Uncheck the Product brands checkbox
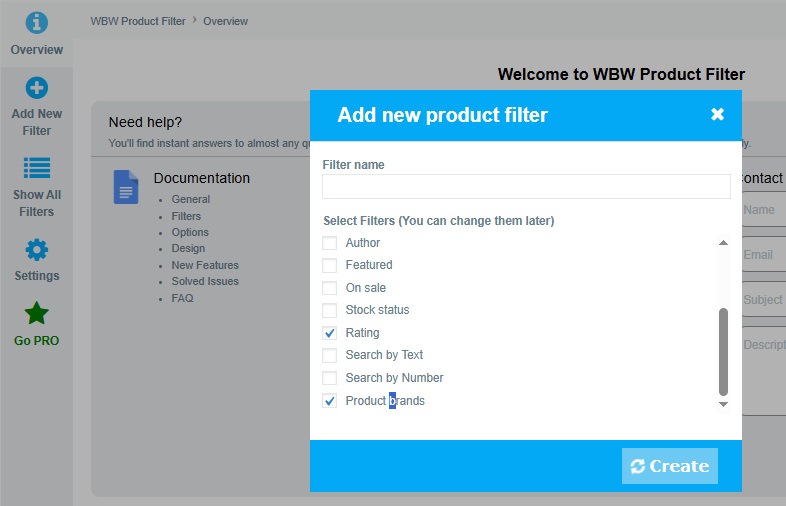The height and width of the screenshot is (506, 786). click(329, 401)
